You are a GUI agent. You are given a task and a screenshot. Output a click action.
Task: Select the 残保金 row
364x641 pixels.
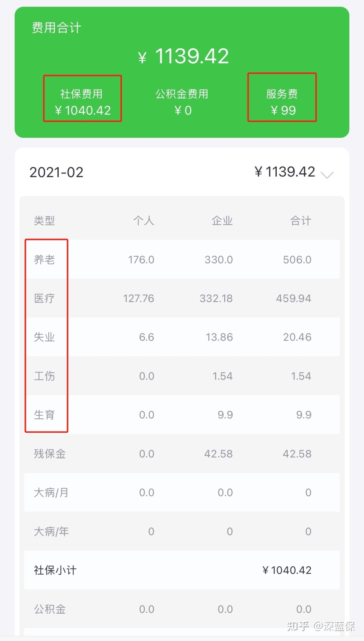[x=182, y=453]
